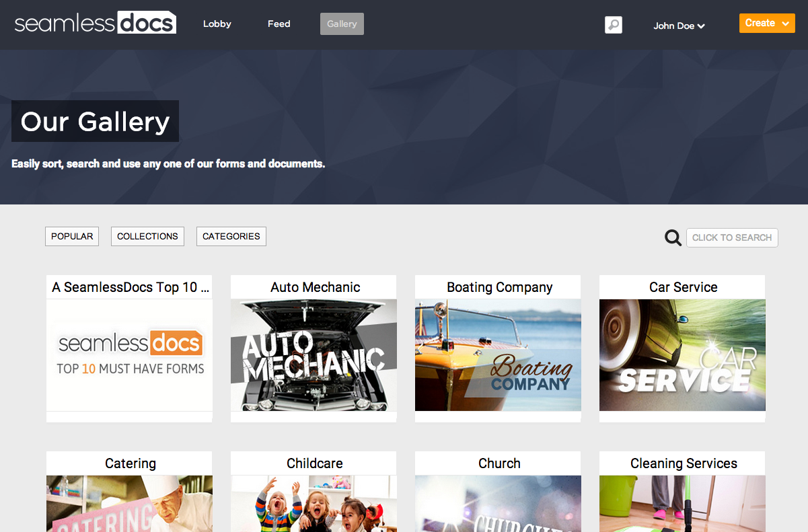Viewport: 808px width, 532px height.
Task: Open the Catering collection card
Action: tap(129, 492)
